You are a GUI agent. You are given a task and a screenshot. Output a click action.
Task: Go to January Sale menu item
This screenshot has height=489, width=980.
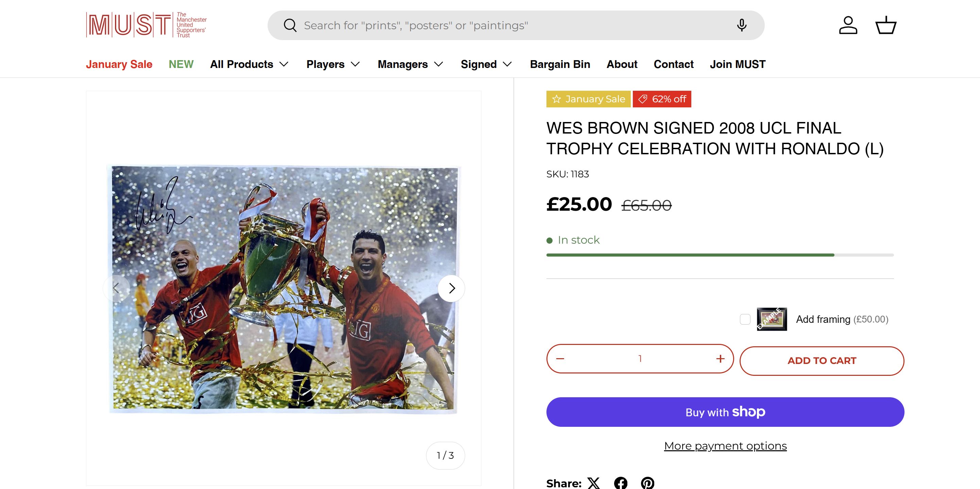click(x=119, y=64)
